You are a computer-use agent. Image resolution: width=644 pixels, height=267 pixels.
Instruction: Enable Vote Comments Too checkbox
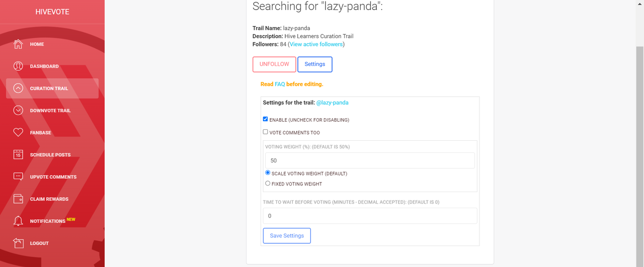point(266,132)
